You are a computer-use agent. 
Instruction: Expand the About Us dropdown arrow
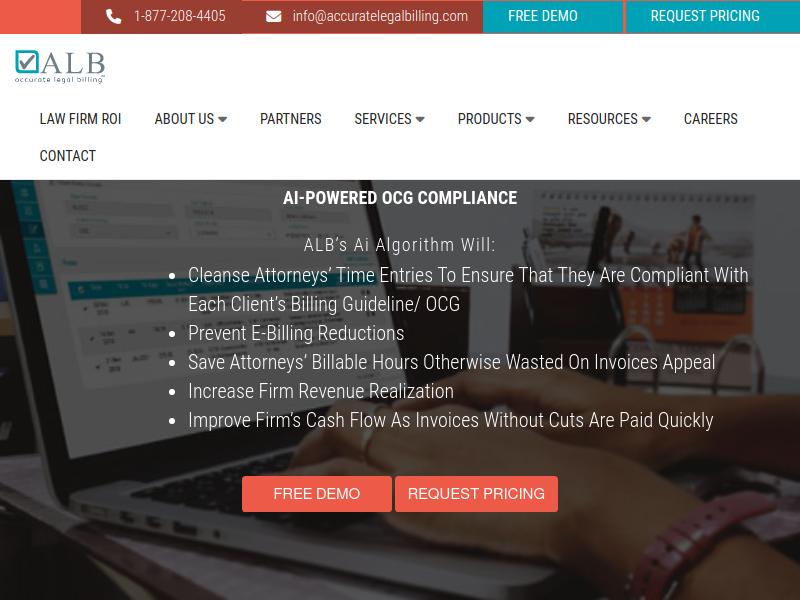(x=222, y=119)
